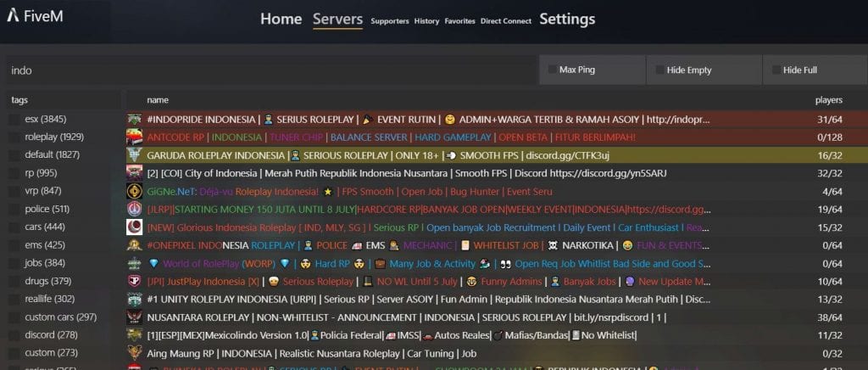Check the cars (444) tag filter
The height and width of the screenshot is (370, 868).
[14, 227]
